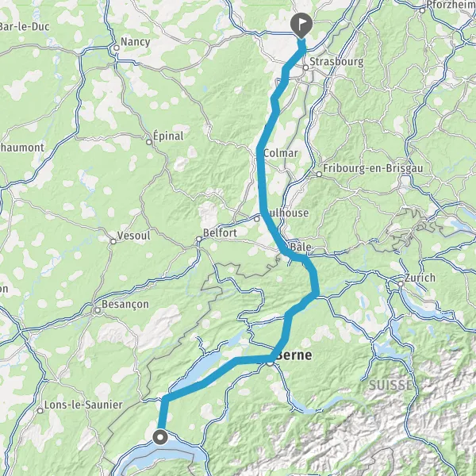Click the destination flag marker near Strasbourg
The width and height of the screenshot is (476, 476).
pos(301,25)
